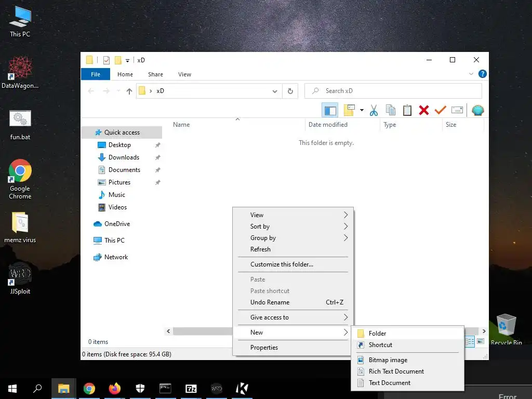Click the quick access Properties checkmark icon
The height and width of the screenshot is (399, 532).
[106, 60]
